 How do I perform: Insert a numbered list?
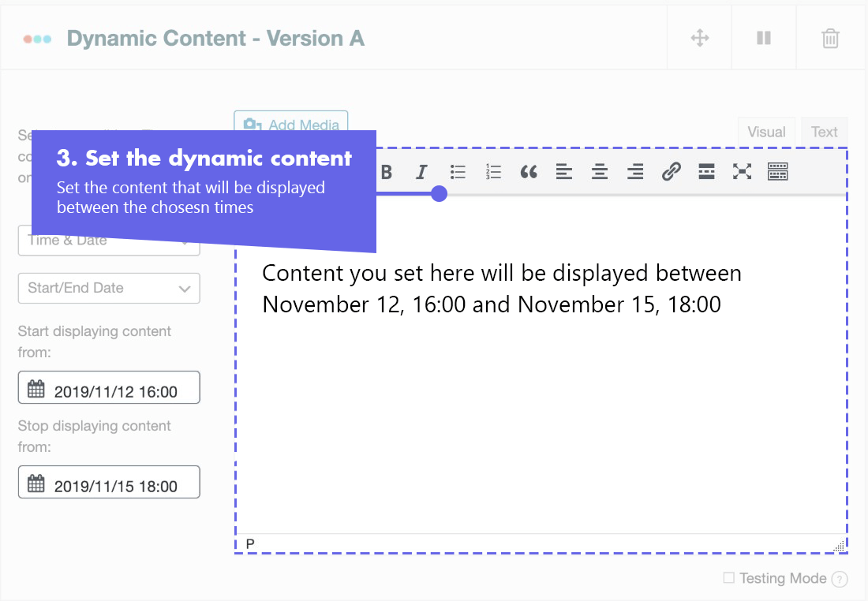(x=493, y=172)
